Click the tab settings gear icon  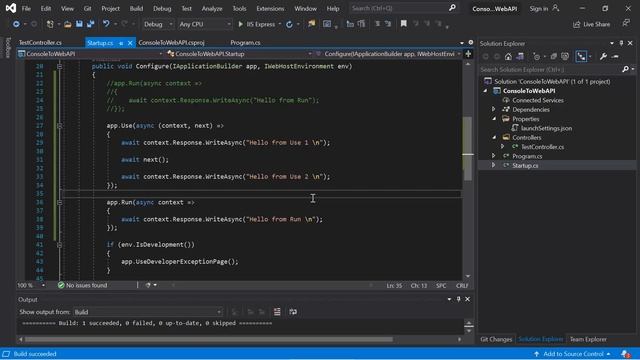pyautogui.click(x=471, y=42)
